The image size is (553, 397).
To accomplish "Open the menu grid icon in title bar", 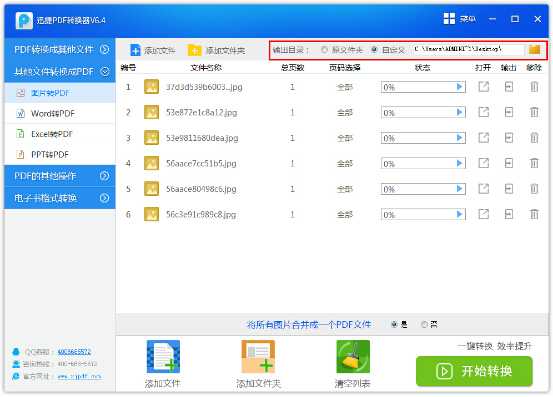I will click(449, 19).
